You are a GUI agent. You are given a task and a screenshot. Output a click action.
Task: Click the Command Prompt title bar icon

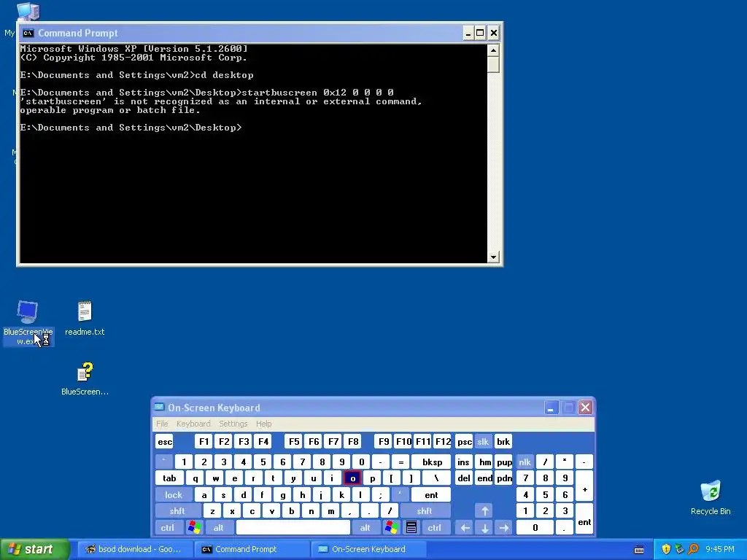28,33
